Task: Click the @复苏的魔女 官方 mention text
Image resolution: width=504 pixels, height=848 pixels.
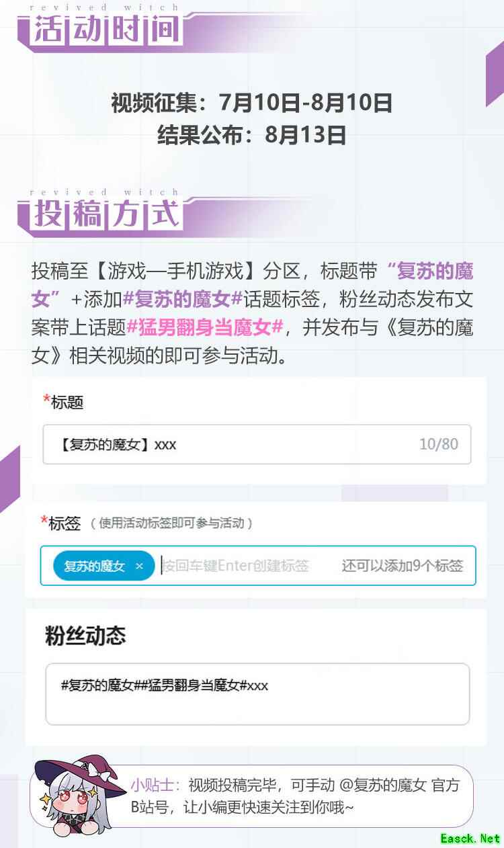Action: (x=400, y=785)
